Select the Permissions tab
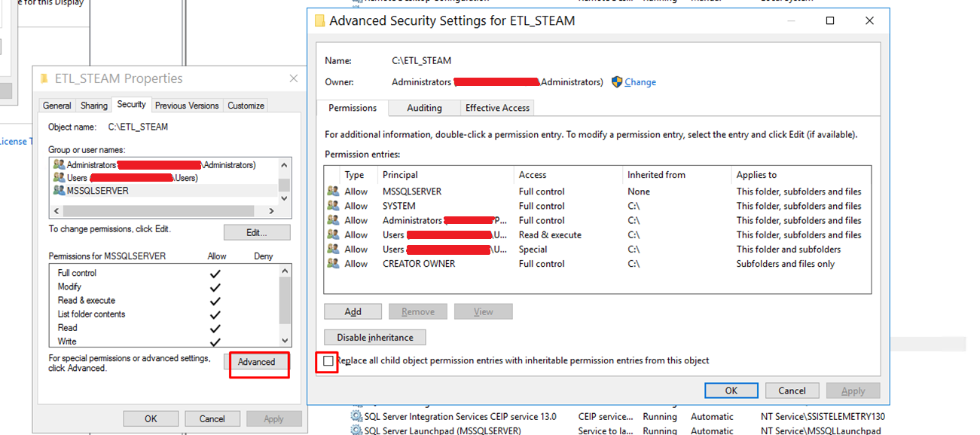Screen dimensions: 980x435 tap(353, 108)
